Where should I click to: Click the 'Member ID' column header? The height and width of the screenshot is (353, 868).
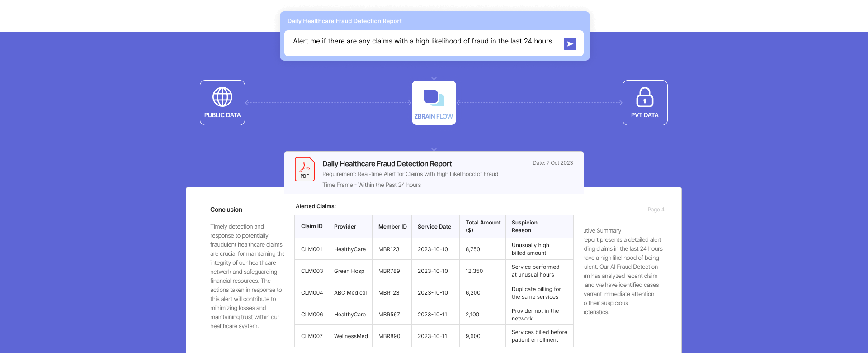tap(392, 227)
